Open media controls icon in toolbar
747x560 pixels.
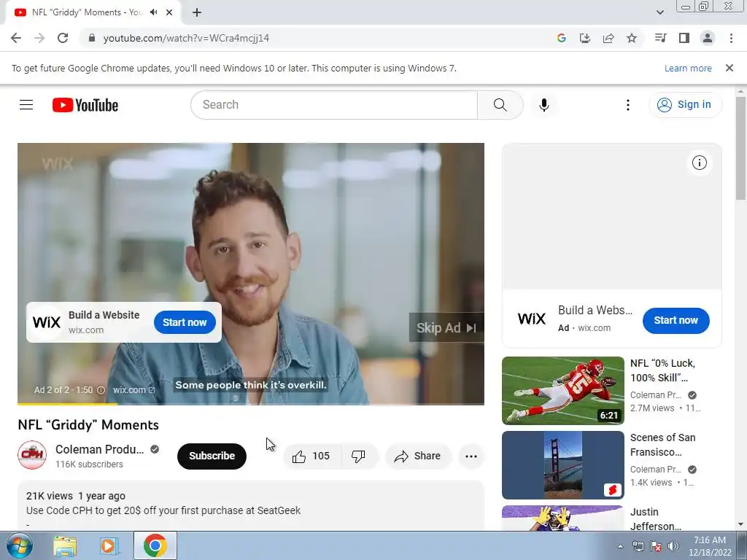(x=660, y=38)
